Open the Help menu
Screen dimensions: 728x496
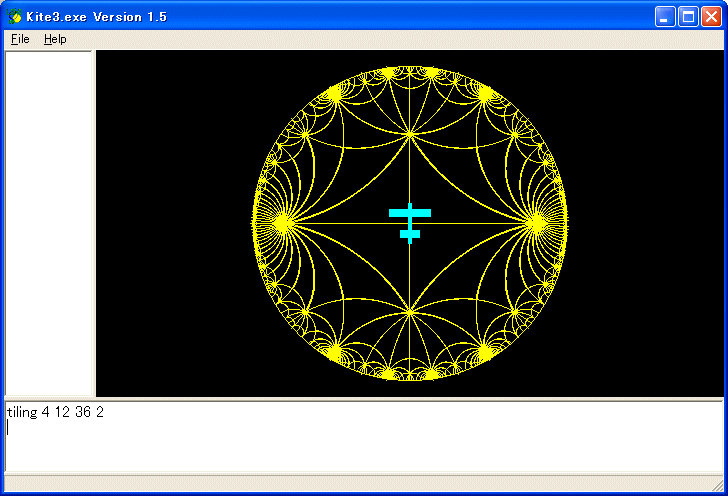(55, 39)
